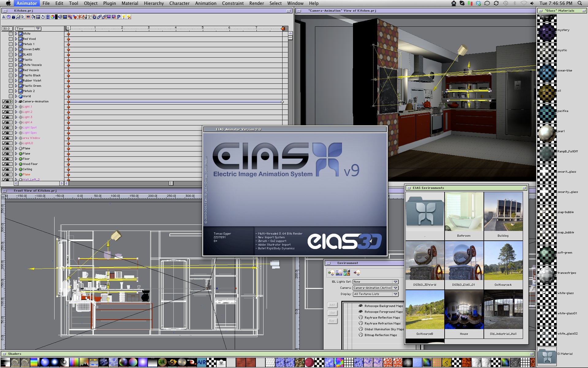
Task: Select Global Illumination Sky Maps entry
Action: coord(384,329)
